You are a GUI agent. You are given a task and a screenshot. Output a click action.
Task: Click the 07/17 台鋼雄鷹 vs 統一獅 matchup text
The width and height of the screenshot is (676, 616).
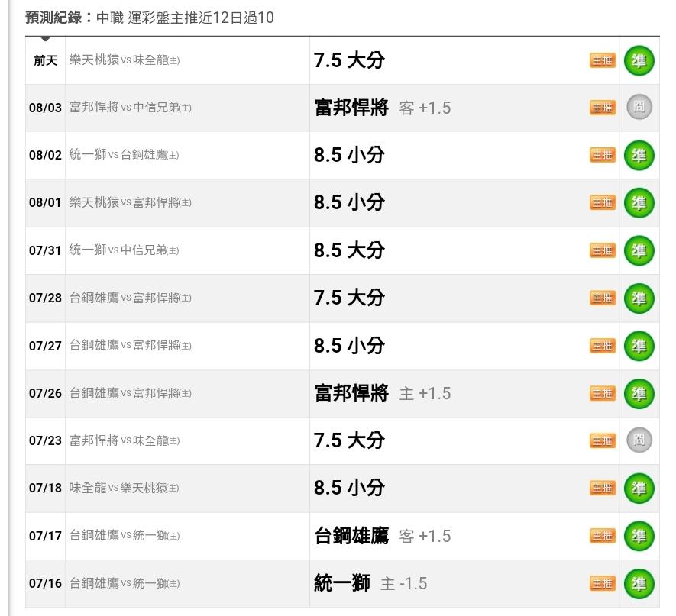click(125, 536)
